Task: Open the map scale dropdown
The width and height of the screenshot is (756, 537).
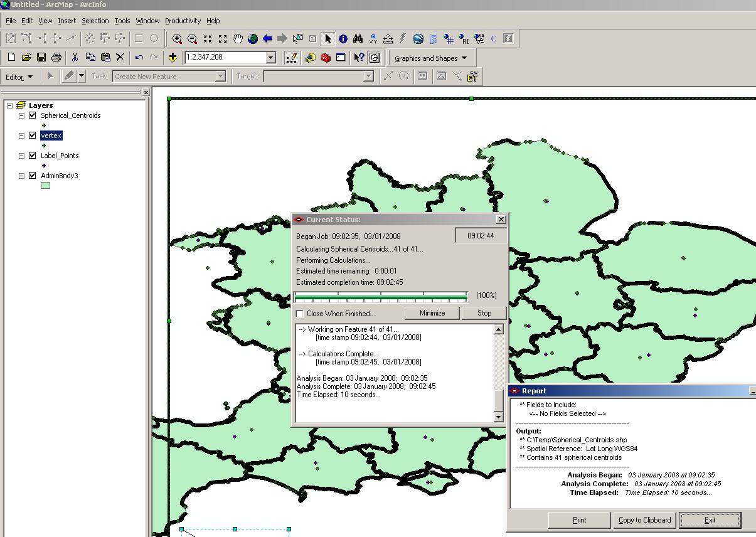Action: click(271, 58)
